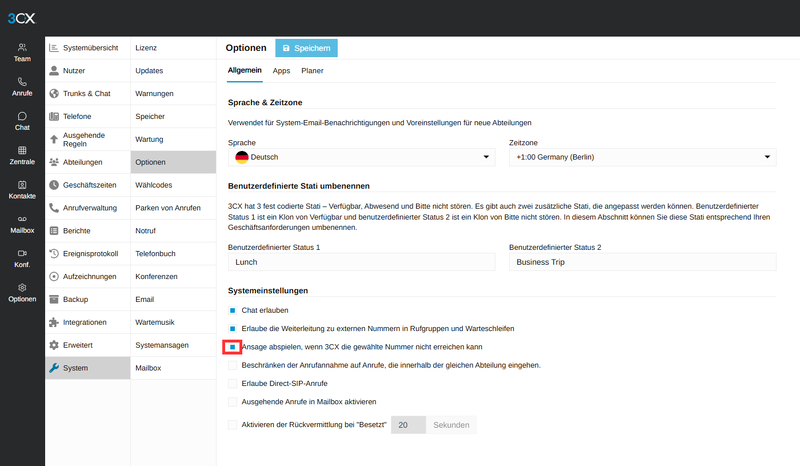Click the Backup archive icon
Screen dimensions: 800x466
point(54,299)
